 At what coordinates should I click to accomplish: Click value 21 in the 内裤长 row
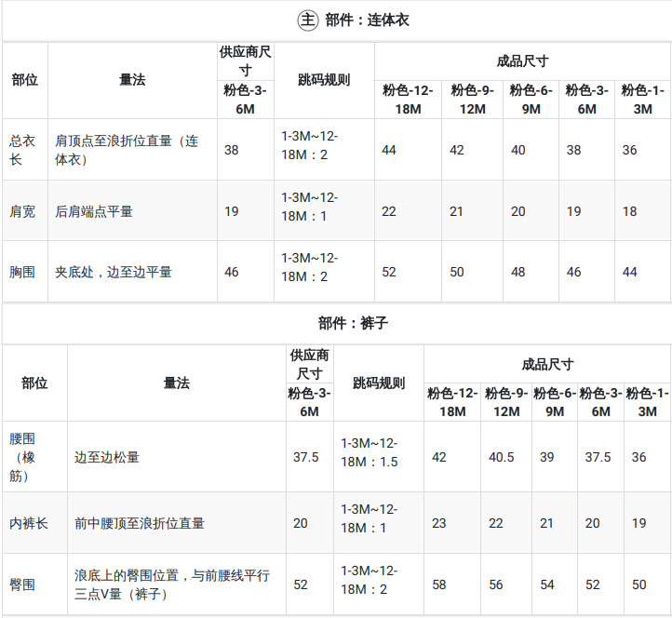tap(546, 523)
